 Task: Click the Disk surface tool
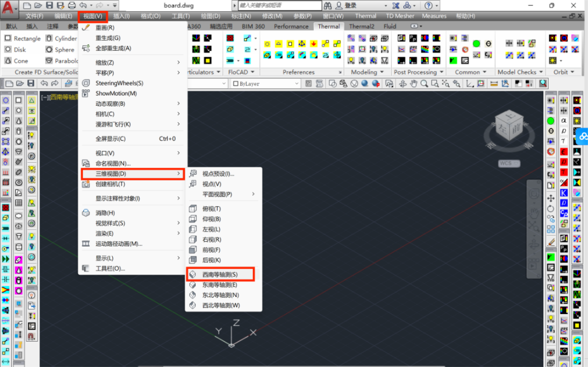coord(15,49)
